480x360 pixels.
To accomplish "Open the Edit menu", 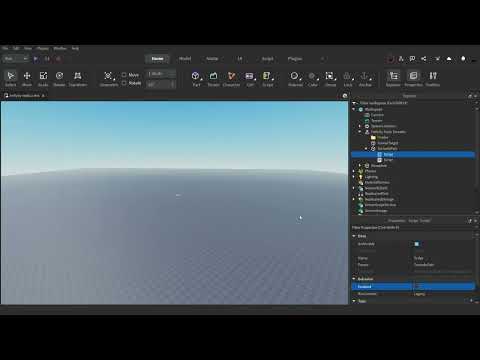I will pos(16,48).
